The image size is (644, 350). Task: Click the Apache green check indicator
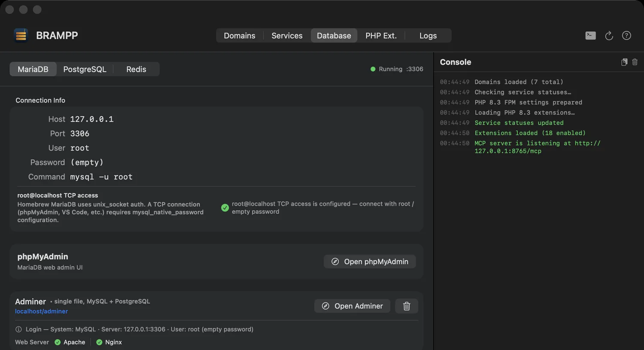click(x=58, y=342)
